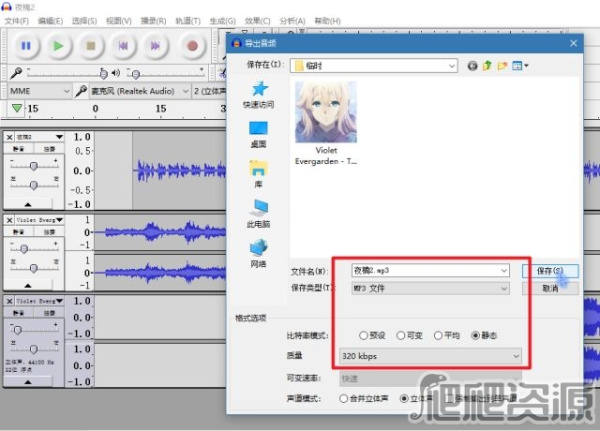Click the Skip to End button
Image resolution: width=600 pixels, height=431 pixels.
coord(155,46)
